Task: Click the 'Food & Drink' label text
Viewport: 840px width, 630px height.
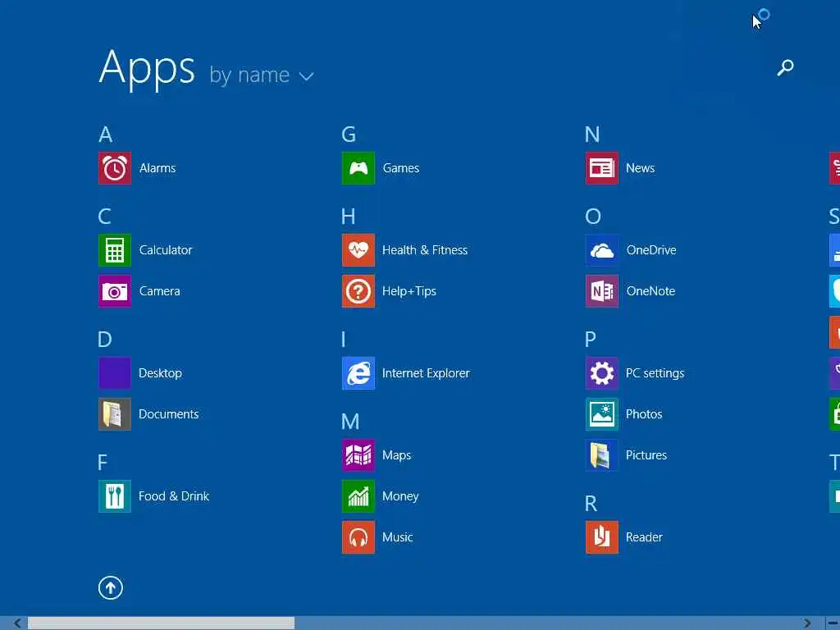Action: click(x=174, y=496)
